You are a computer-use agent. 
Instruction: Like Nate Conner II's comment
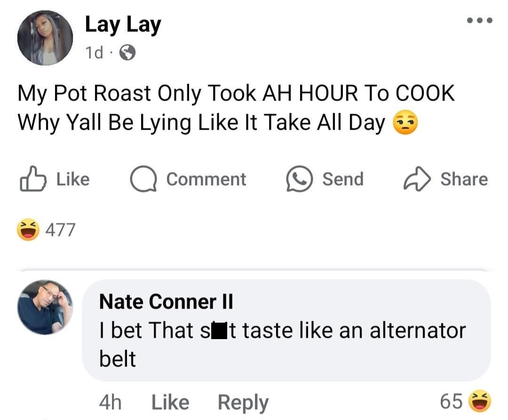170,402
